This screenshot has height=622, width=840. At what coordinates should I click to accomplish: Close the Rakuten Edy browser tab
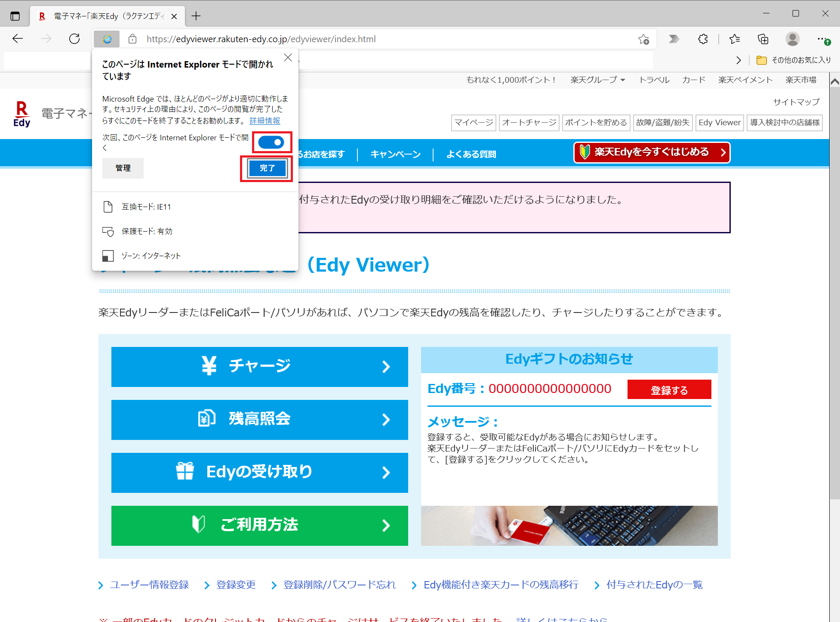click(x=174, y=16)
